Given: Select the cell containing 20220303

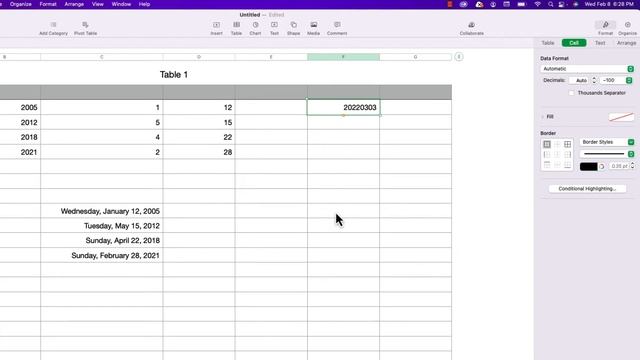Looking at the screenshot, I should pos(343,107).
